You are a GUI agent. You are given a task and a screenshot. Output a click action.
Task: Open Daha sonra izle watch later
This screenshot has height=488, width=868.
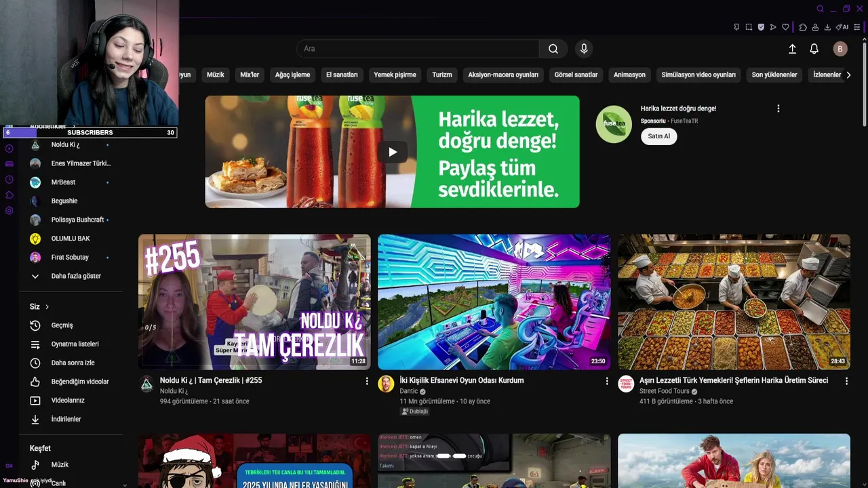pos(71,363)
